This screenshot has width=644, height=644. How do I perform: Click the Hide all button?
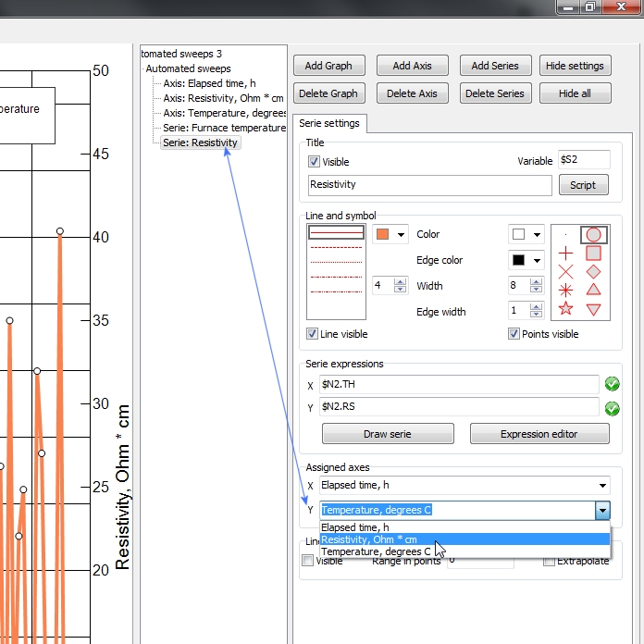point(575,93)
